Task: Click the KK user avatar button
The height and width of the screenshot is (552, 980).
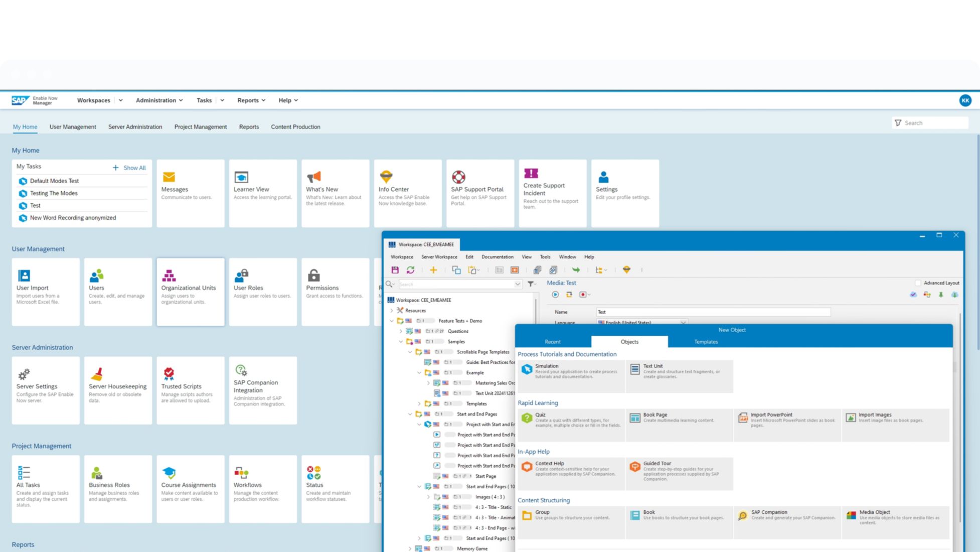Action: click(x=965, y=100)
